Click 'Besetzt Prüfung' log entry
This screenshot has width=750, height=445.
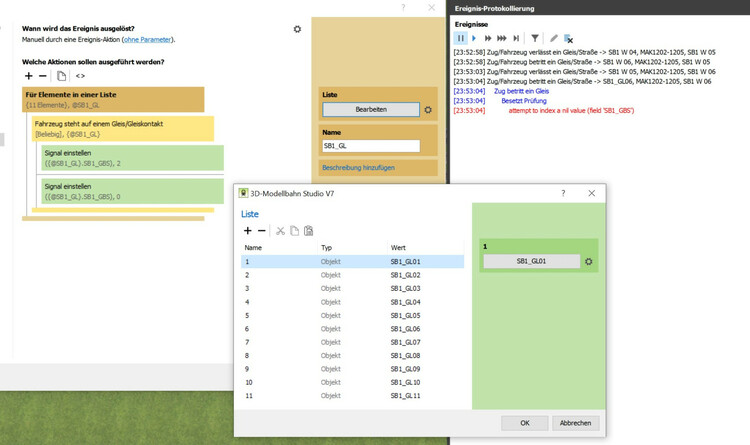coord(524,101)
